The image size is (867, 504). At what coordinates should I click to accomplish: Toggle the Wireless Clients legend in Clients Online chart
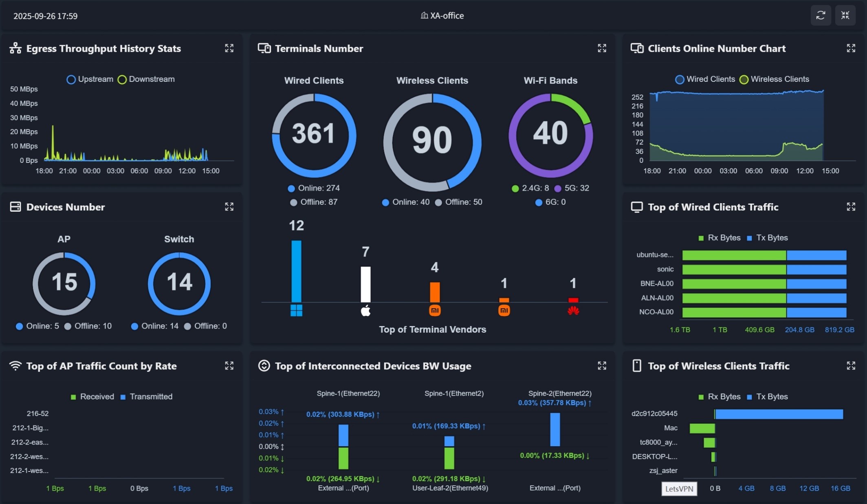tap(774, 79)
